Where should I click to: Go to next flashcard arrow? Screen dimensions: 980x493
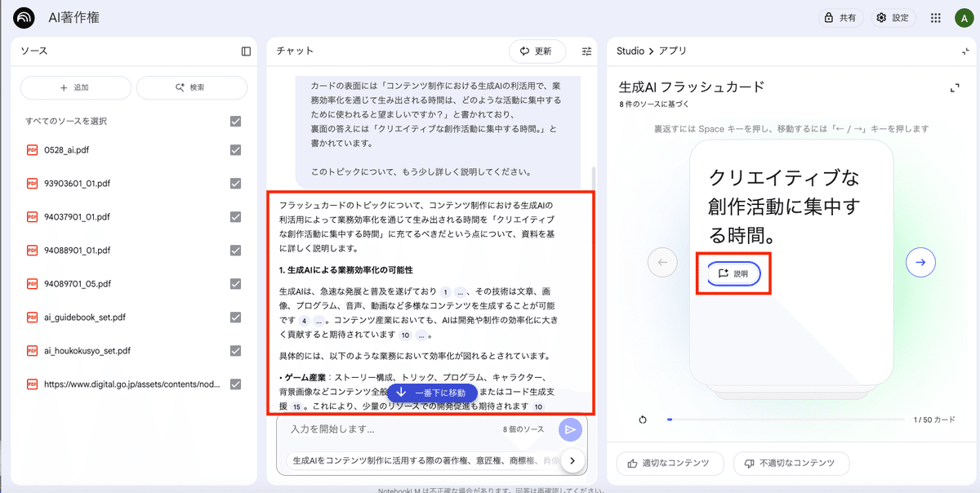pyautogui.click(x=920, y=262)
